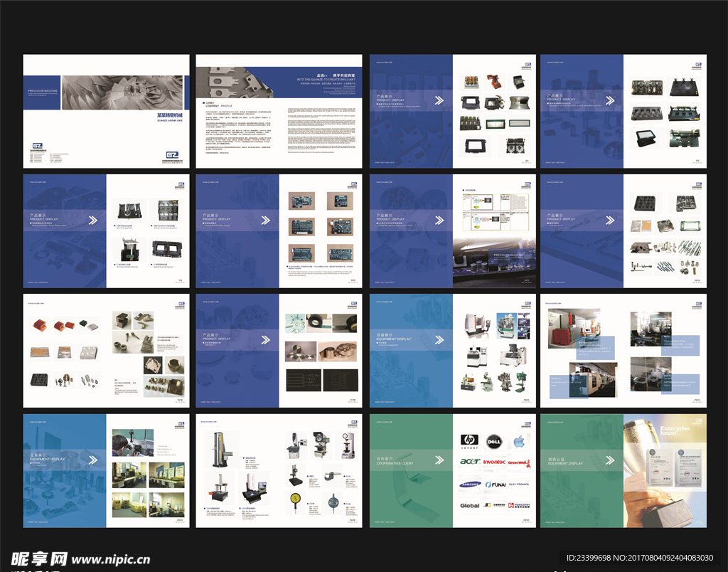Click the HP logo
Image resolution: width=728 pixels, height=572 pixels.
(469, 440)
